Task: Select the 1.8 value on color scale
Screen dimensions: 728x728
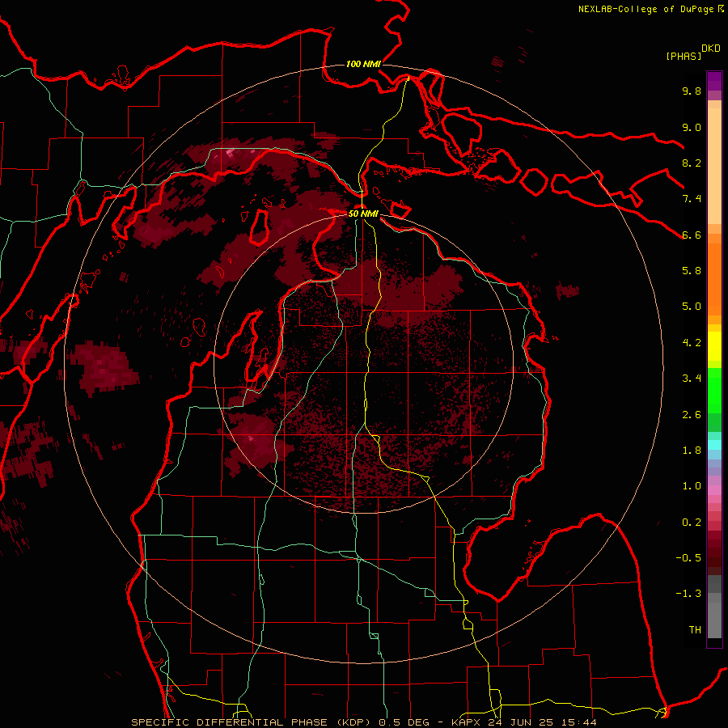Action: [x=692, y=451]
